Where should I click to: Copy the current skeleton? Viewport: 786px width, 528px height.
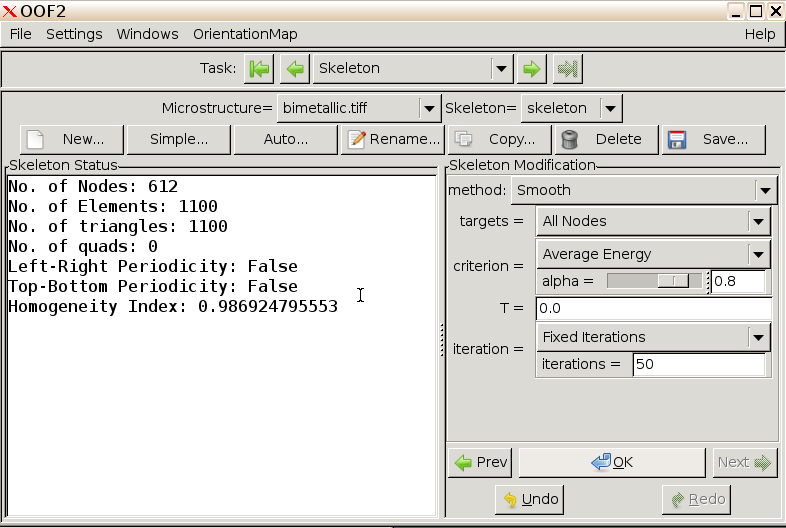pyautogui.click(x=502, y=139)
